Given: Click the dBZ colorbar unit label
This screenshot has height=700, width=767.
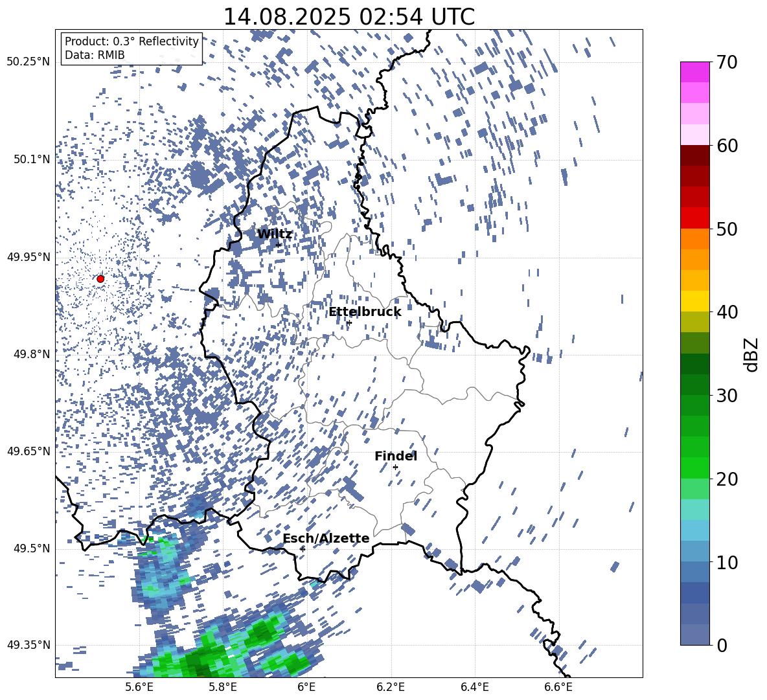Looking at the screenshot, I should point(751,354).
